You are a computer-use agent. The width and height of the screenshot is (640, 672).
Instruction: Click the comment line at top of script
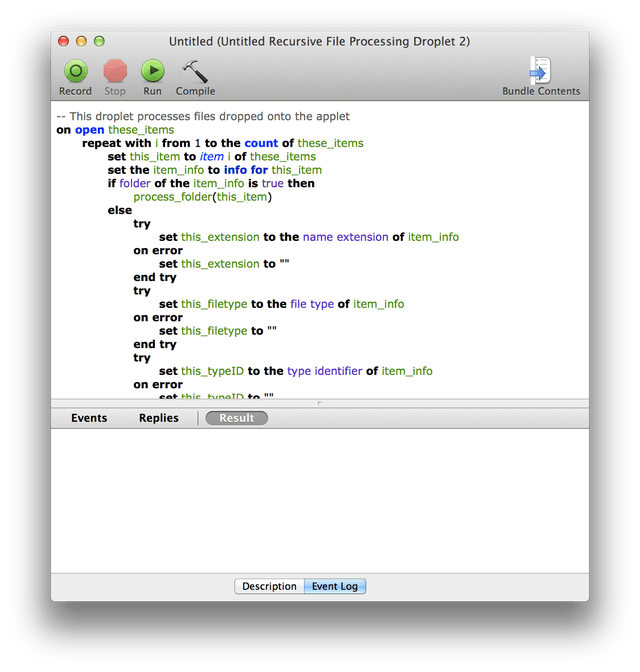[202, 116]
